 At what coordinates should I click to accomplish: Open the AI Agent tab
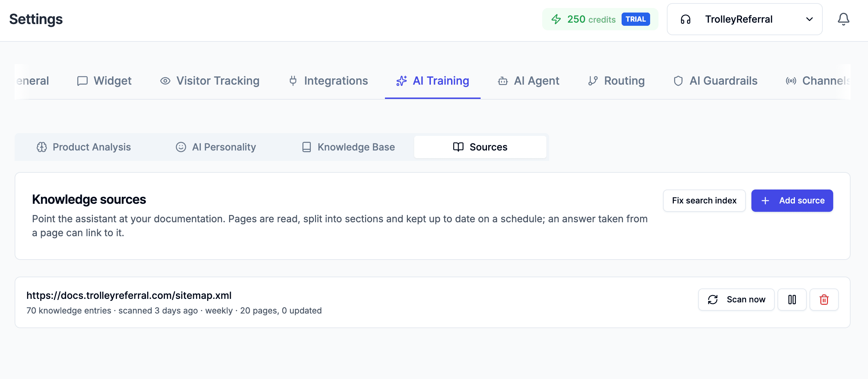coord(529,81)
